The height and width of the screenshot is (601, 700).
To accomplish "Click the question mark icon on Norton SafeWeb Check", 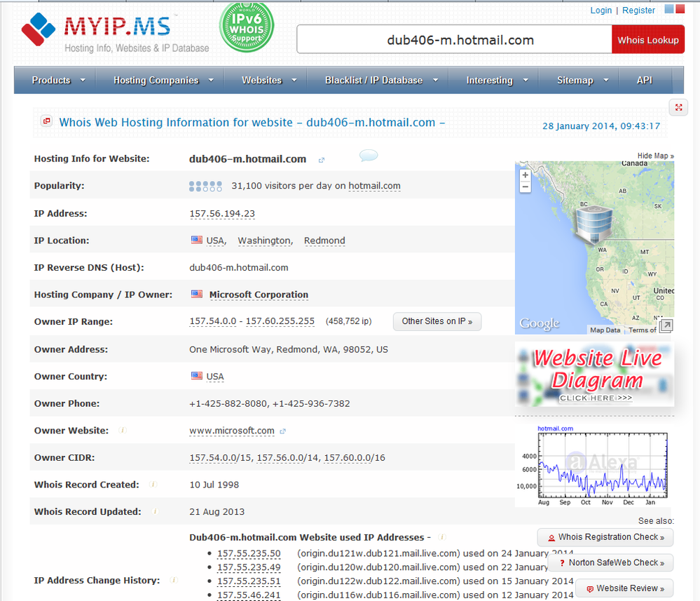I will (x=562, y=563).
